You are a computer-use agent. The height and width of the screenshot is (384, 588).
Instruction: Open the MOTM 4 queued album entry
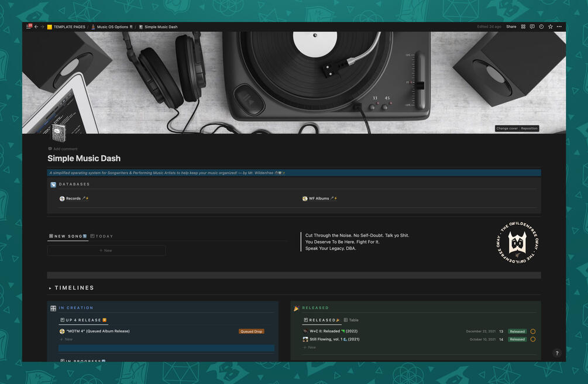[x=98, y=331]
